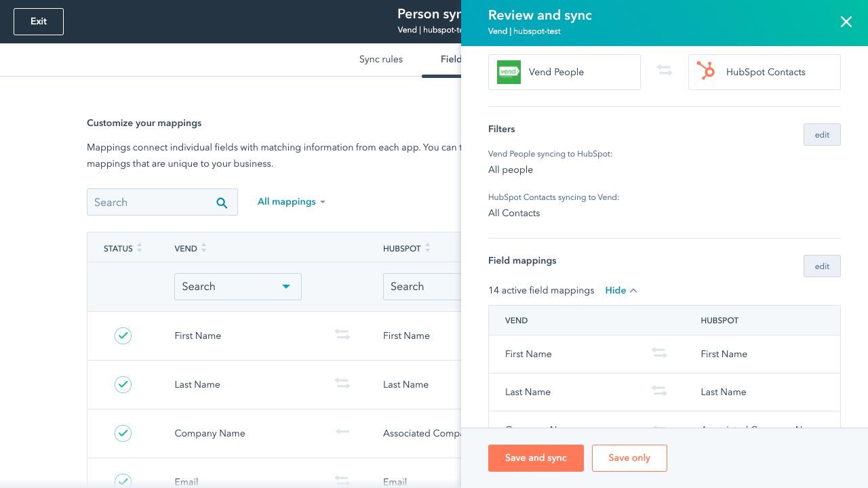The width and height of the screenshot is (868, 488).
Task: Click the Save and sync button
Action: 536,458
